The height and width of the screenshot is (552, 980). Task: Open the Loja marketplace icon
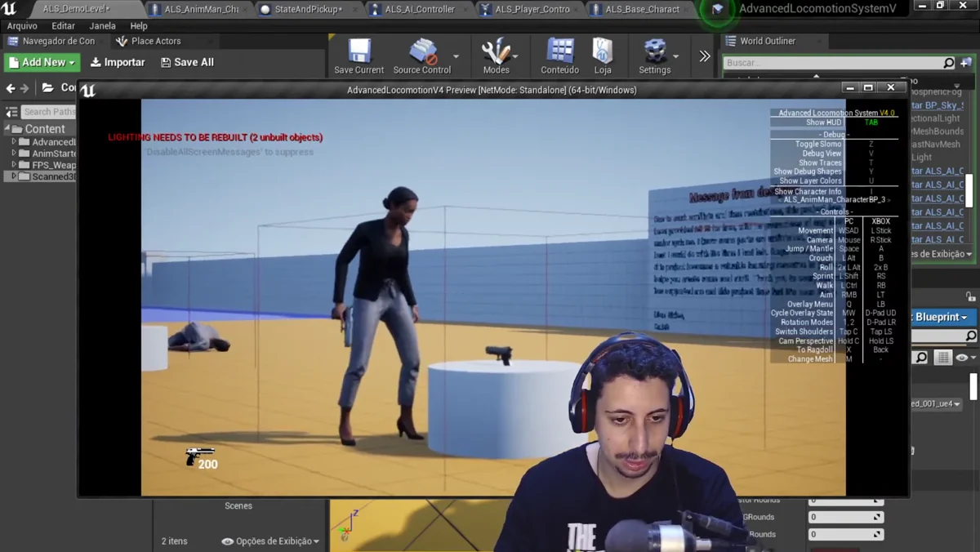[603, 56]
